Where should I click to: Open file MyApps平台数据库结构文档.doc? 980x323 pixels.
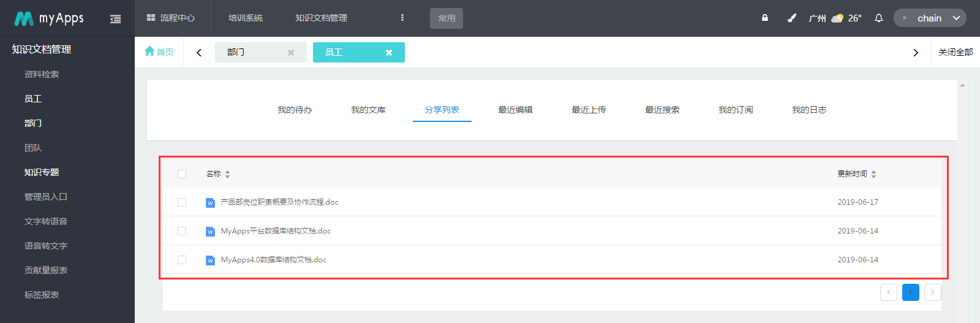[x=276, y=231]
